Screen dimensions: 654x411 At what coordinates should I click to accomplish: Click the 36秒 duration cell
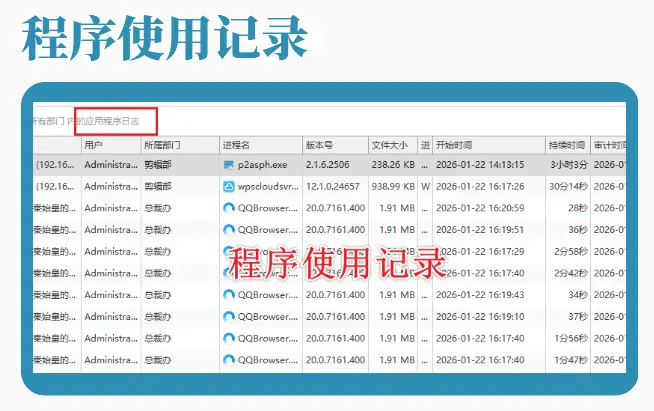tap(578, 229)
